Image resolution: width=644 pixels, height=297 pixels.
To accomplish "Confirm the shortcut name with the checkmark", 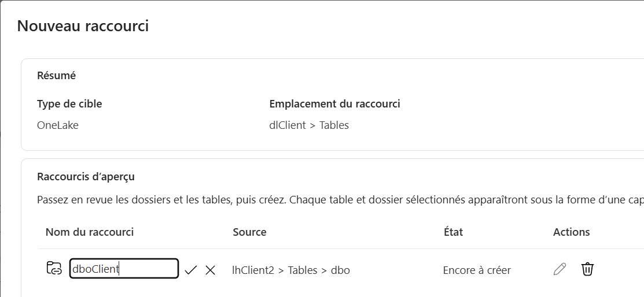I will 191,270.
